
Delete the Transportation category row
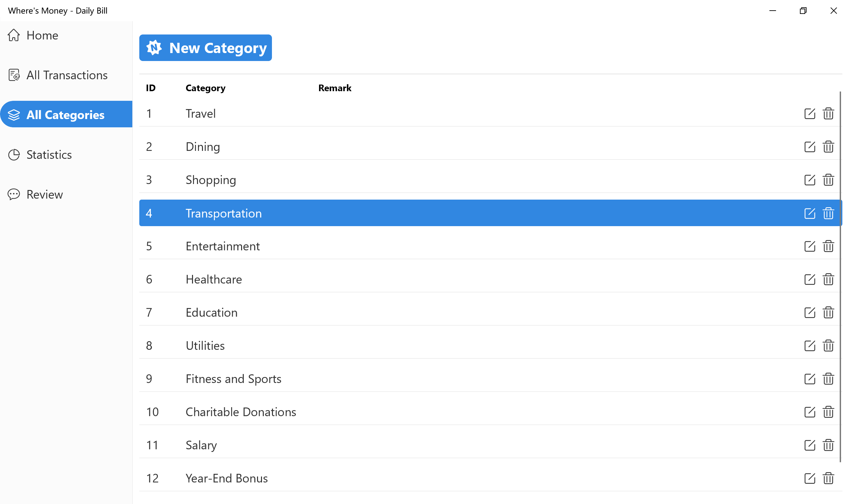(x=828, y=213)
